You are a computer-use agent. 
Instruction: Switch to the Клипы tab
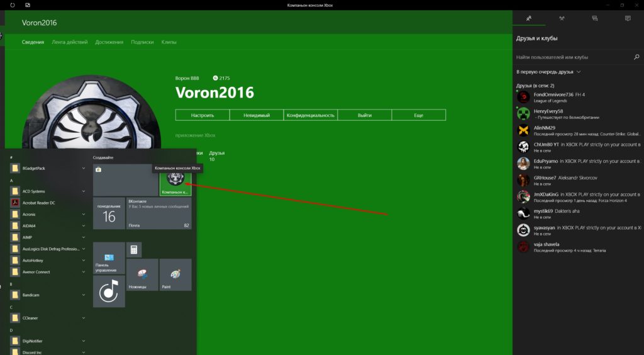[169, 42]
